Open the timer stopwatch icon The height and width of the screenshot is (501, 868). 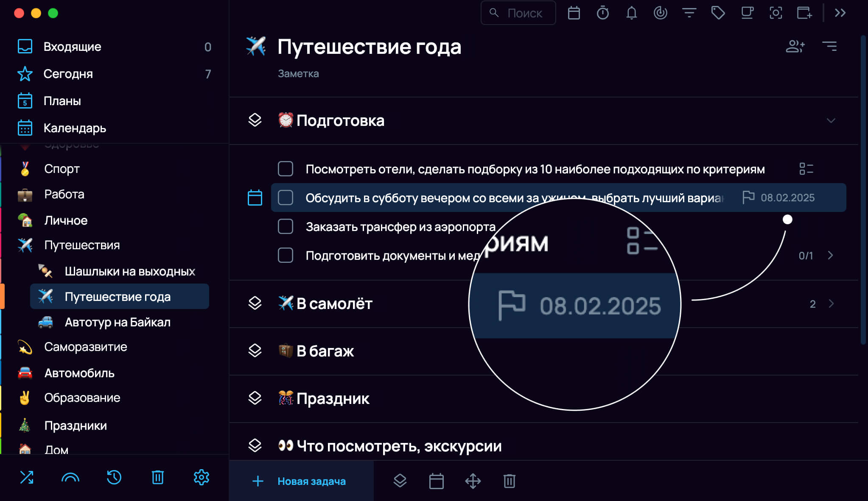click(x=602, y=13)
